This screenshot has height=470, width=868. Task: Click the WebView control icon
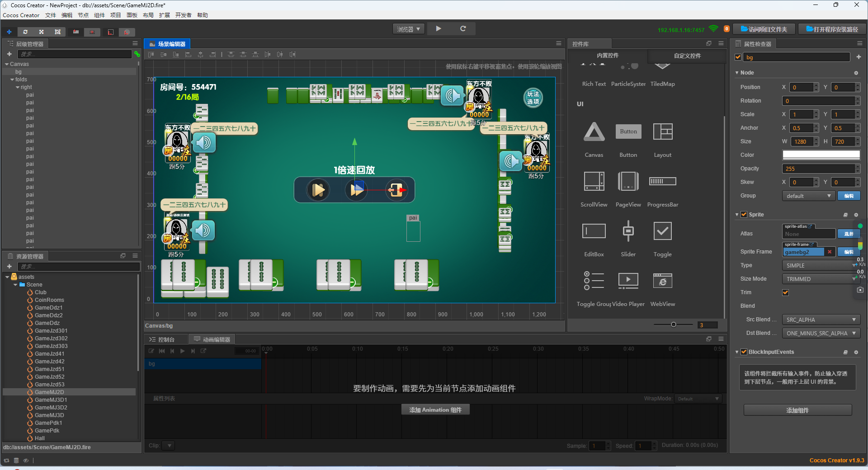662,281
